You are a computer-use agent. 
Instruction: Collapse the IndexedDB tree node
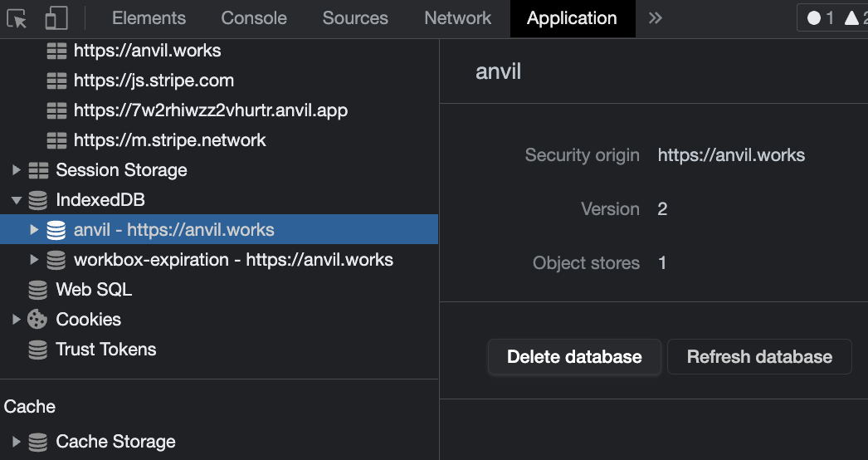pos(16,200)
